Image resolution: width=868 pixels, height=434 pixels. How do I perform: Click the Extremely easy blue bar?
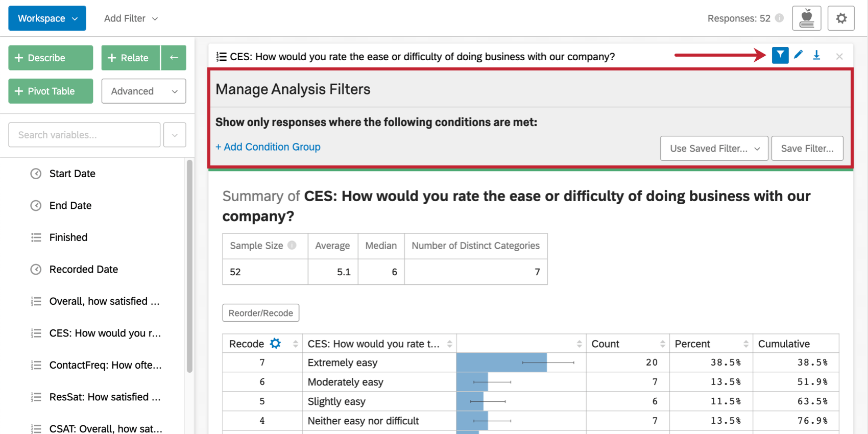[501, 363]
